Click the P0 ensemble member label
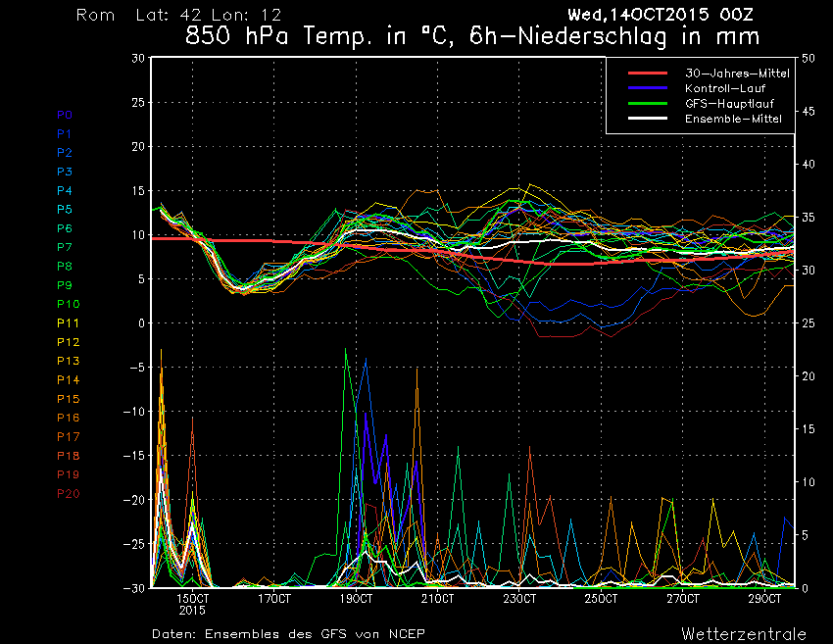 click(x=65, y=115)
